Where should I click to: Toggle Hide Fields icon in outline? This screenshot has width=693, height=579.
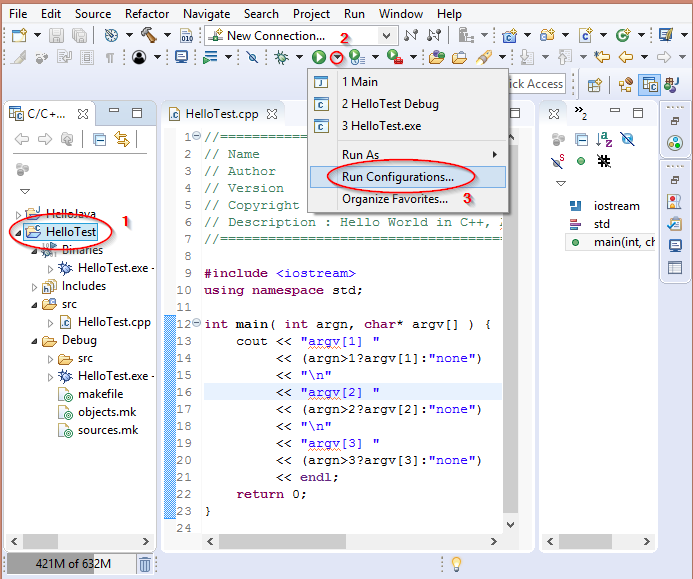[627, 139]
